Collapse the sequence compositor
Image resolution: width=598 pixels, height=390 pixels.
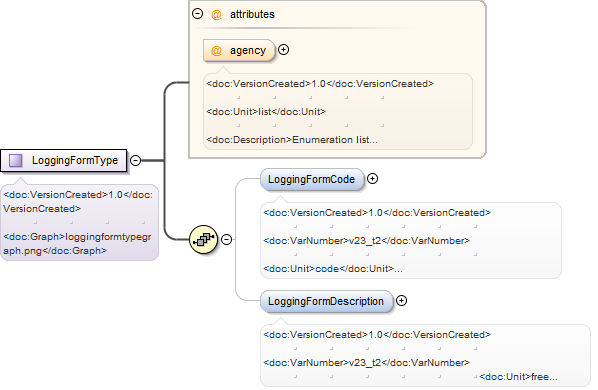[227, 239]
